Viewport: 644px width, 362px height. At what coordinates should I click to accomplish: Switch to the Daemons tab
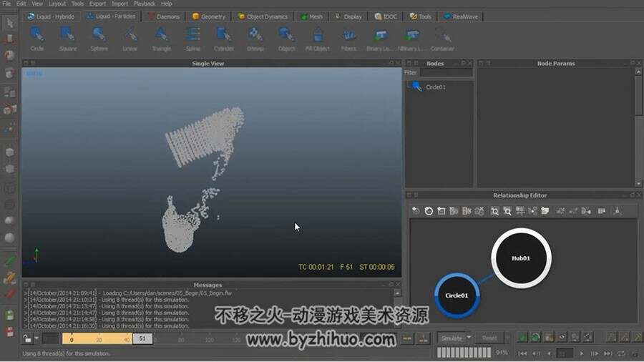coord(164,16)
